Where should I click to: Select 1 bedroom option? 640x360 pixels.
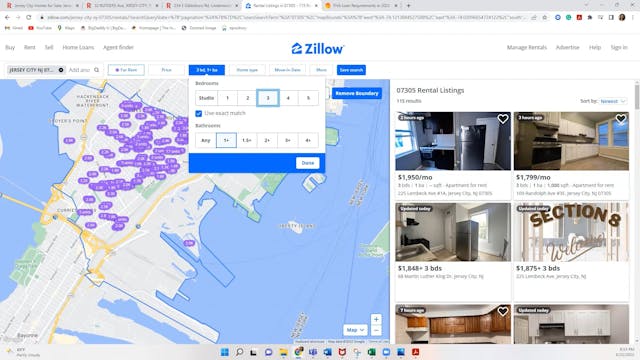coord(227,98)
